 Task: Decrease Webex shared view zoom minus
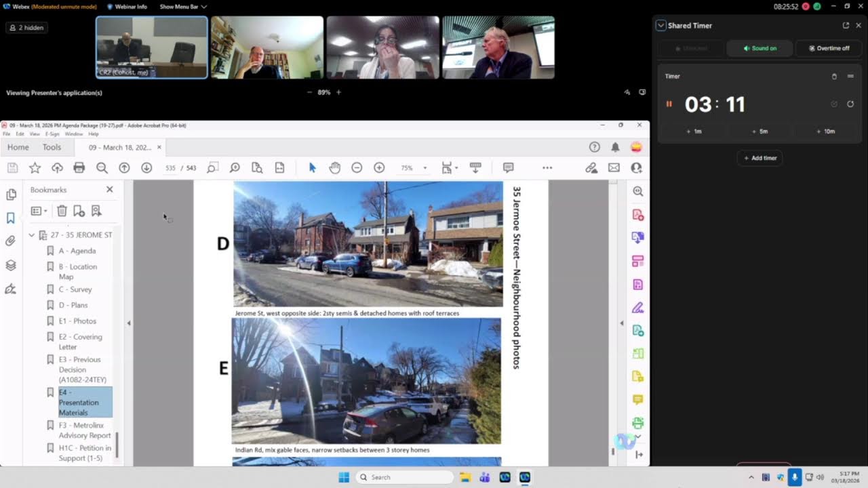[310, 92]
